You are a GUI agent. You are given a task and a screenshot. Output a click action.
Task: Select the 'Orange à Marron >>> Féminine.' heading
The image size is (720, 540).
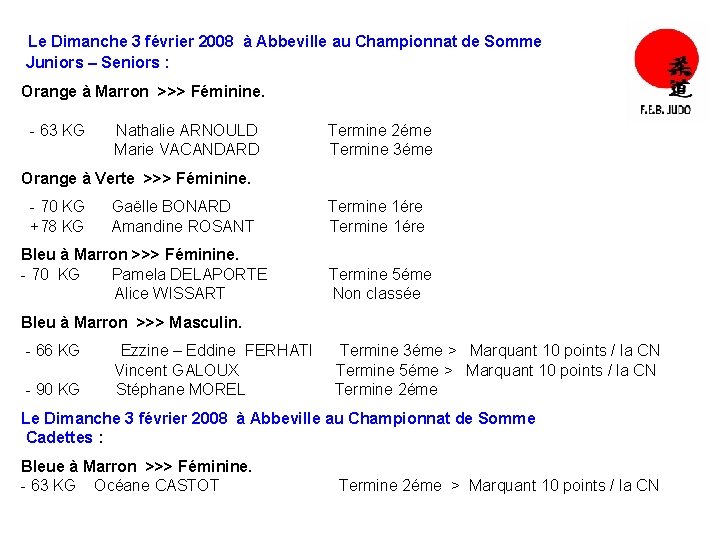pyautogui.click(x=143, y=91)
